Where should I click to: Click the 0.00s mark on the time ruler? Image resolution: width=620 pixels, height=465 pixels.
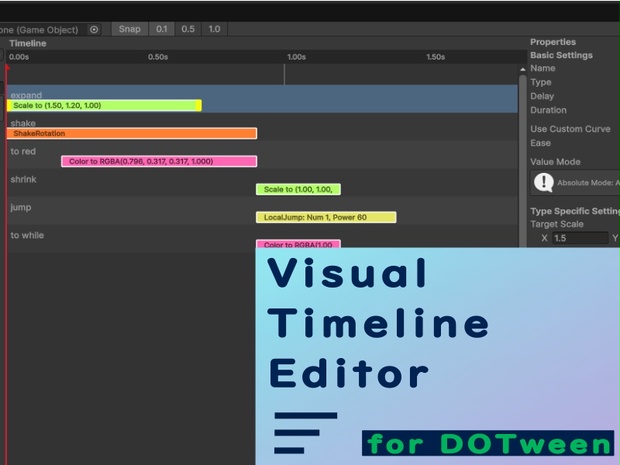coord(19,57)
